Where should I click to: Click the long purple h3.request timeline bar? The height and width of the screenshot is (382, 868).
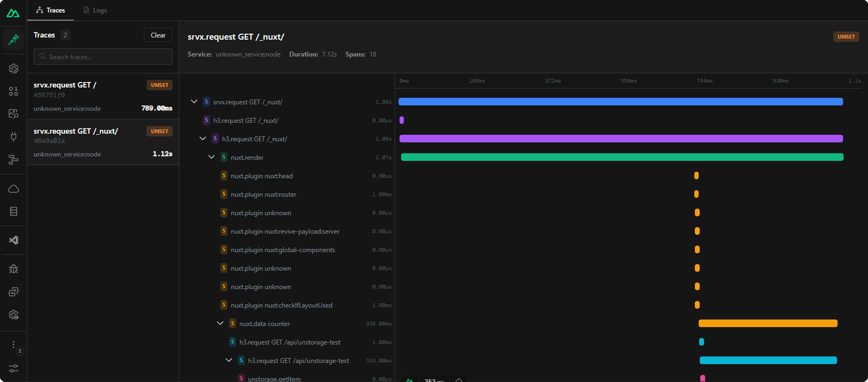pyautogui.click(x=621, y=139)
